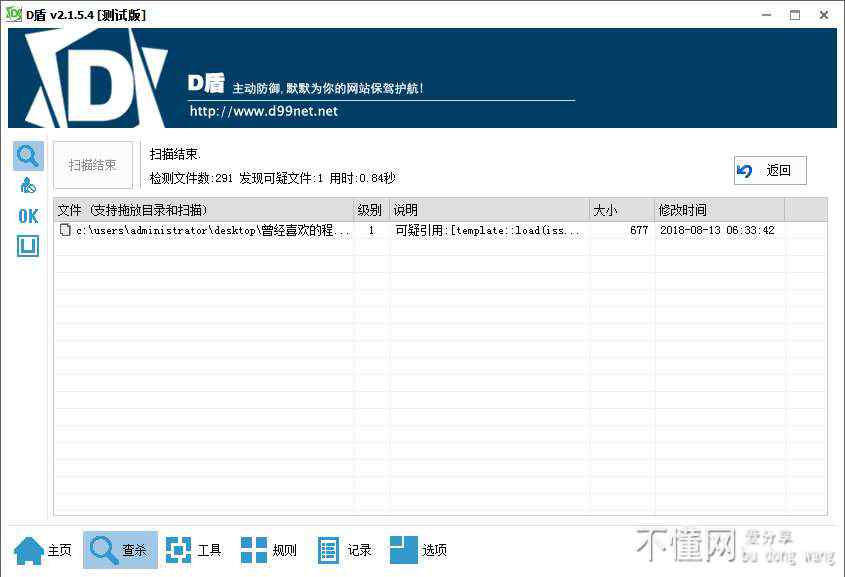The width and height of the screenshot is (845, 577).
Task: Click the 说明 description column header
Action: [x=488, y=210]
